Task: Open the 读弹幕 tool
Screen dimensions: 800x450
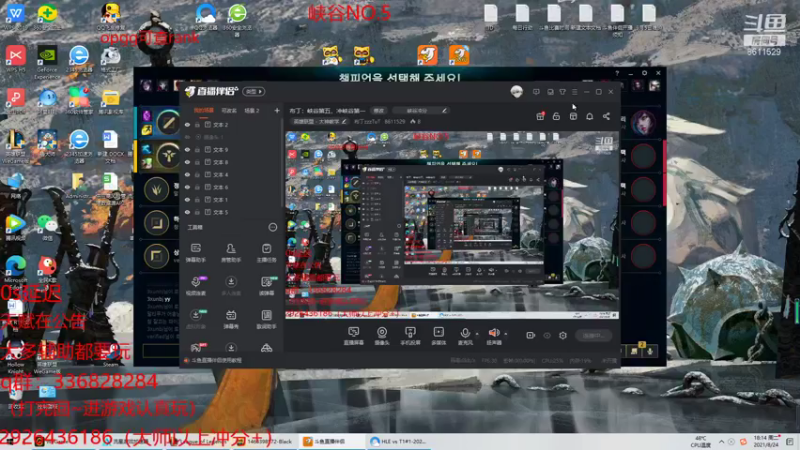Action: point(266,286)
